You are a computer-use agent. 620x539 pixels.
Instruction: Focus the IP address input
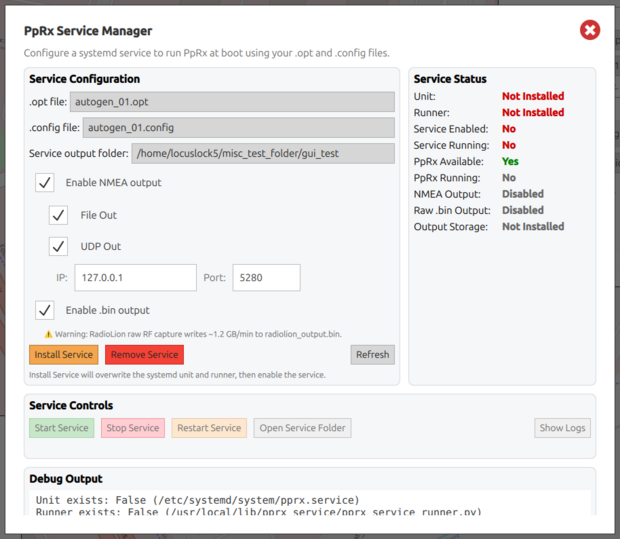tap(136, 278)
